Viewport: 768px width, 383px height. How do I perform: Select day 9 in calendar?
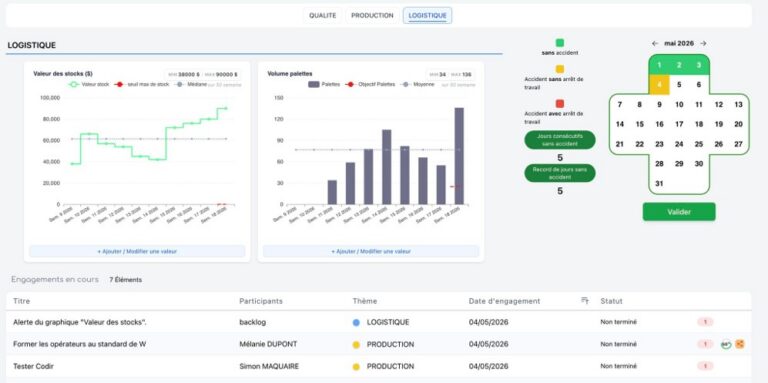(659, 104)
